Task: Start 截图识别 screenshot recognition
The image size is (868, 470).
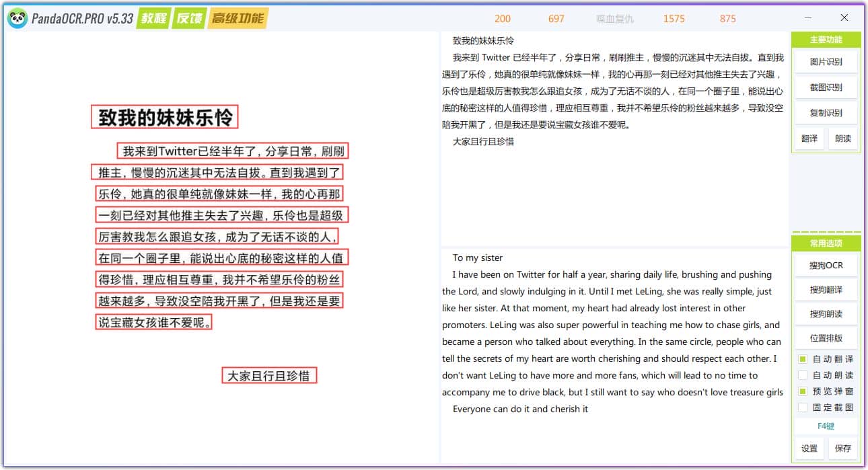Action: coord(826,87)
